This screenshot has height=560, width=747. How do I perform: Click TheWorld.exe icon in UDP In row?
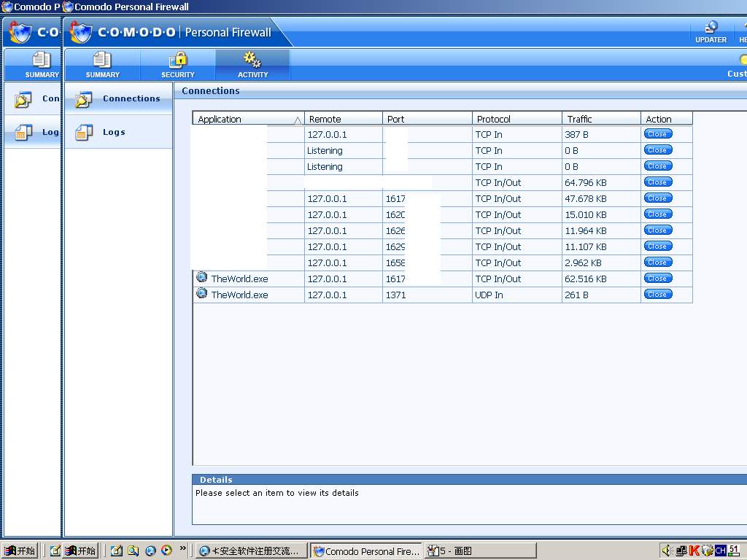coord(202,294)
